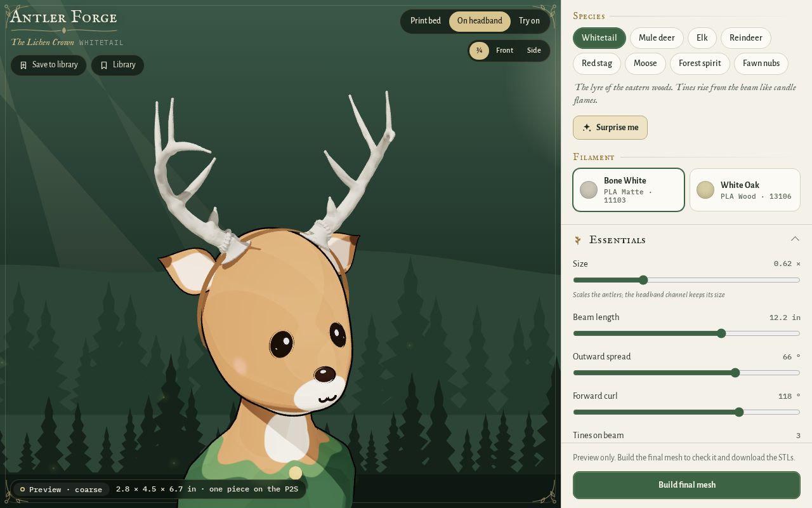Click the Antler Forge title
Image resolution: width=812 pixels, height=508 pixels.
tap(63, 17)
